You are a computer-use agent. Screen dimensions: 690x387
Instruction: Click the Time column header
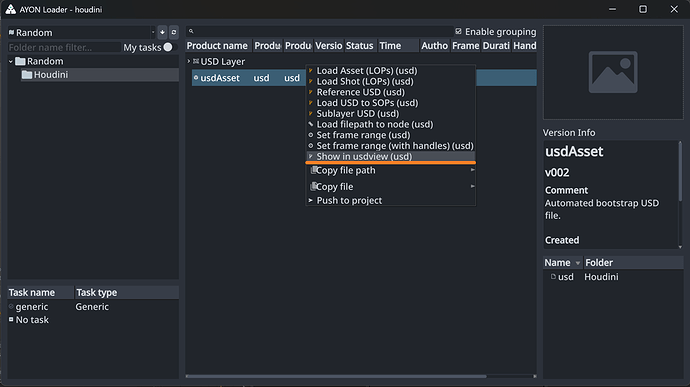(x=397, y=46)
